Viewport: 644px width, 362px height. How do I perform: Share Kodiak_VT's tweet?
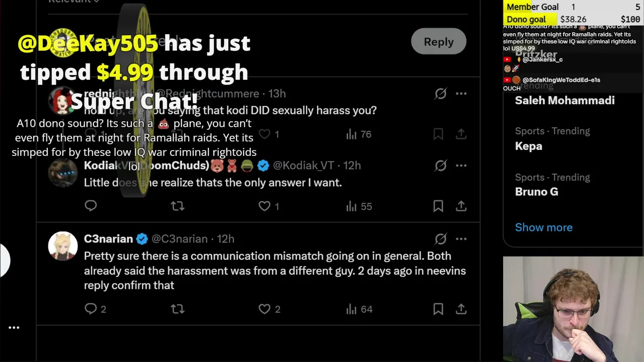461,206
